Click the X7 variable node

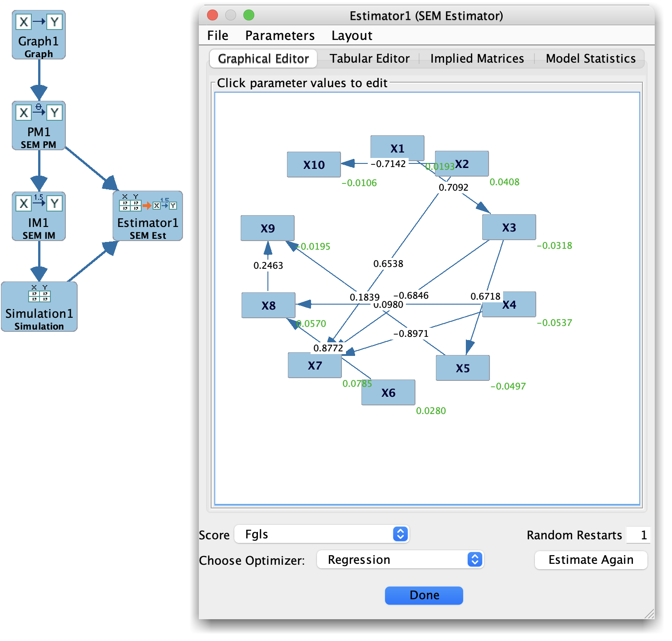pyautogui.click(x=315, y=365)
